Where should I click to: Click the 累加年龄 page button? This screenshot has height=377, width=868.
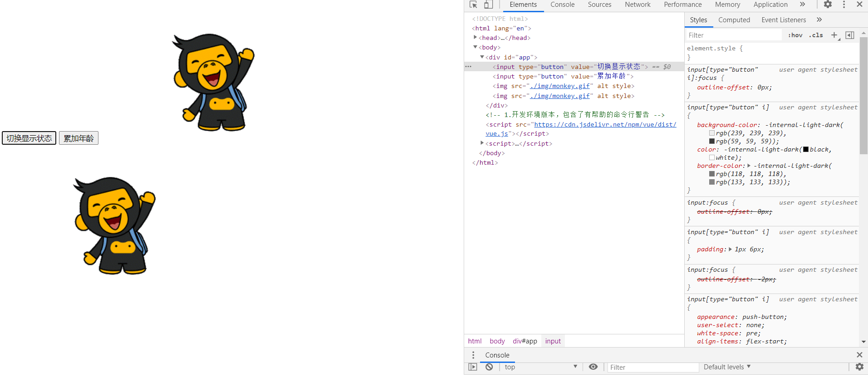(x=78, y=138)
